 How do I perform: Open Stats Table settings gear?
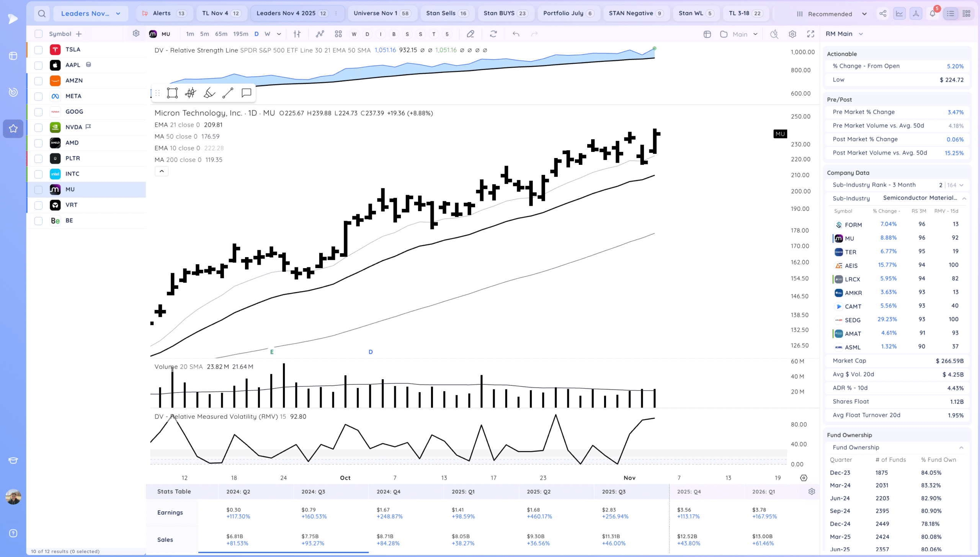[x=812, y=492]
